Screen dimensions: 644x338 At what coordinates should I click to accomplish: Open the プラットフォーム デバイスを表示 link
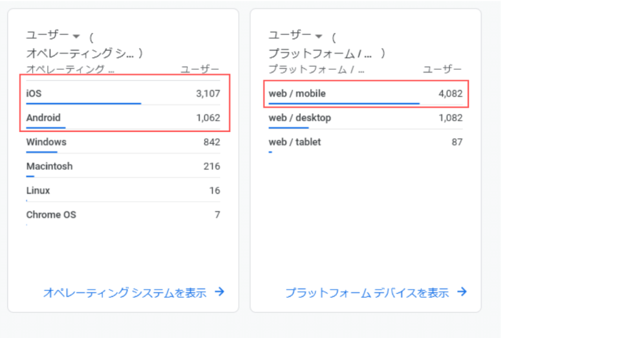point(367,293)
